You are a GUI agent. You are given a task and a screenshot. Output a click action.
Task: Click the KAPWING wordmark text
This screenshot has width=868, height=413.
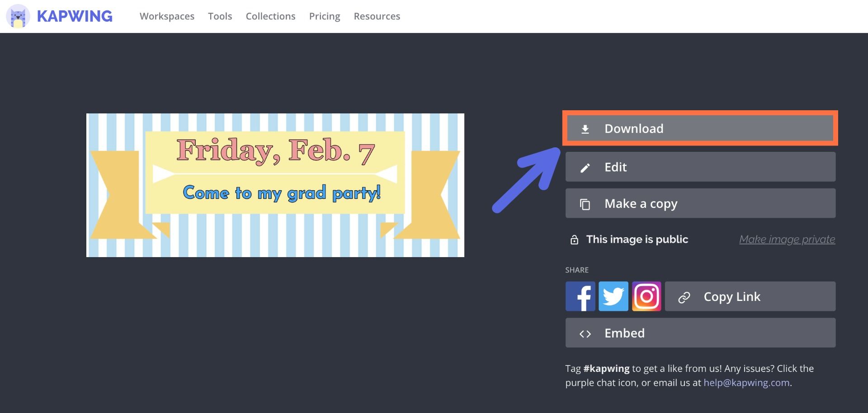(x=75, y=16)
